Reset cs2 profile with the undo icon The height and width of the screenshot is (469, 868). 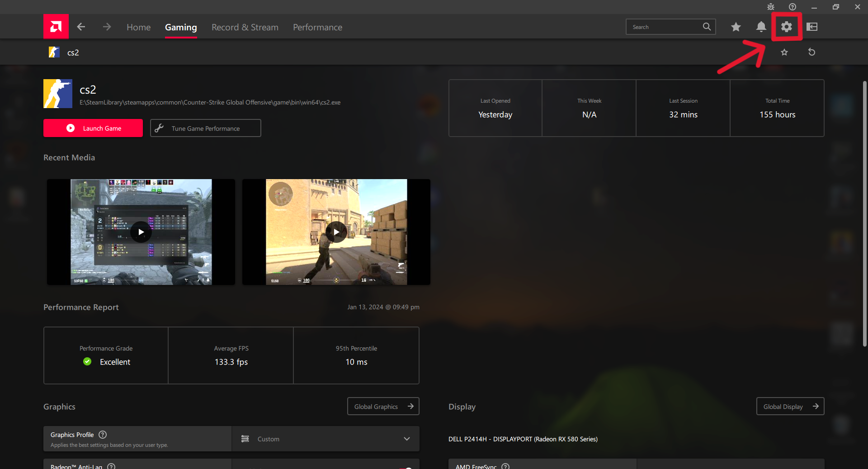812,52
